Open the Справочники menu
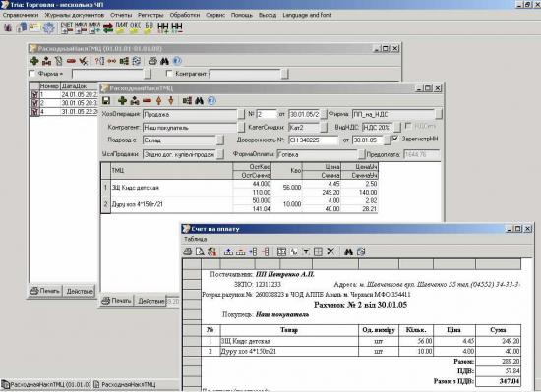The height and width of the screenshot is (392, 541). pyautogui.click(x=21, y=15)
